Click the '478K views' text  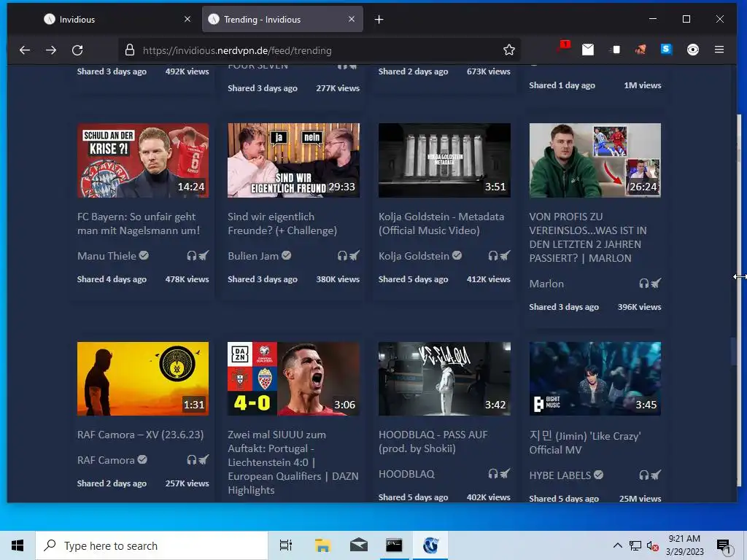(187, 279)
